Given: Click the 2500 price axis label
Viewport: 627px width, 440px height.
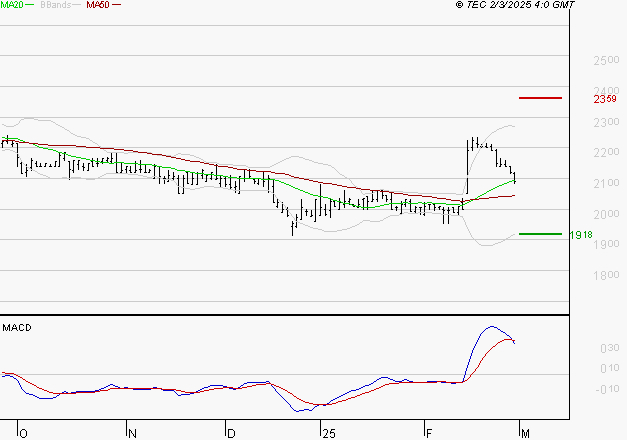Looking at the screenshot, I should (x=607, y=60).
